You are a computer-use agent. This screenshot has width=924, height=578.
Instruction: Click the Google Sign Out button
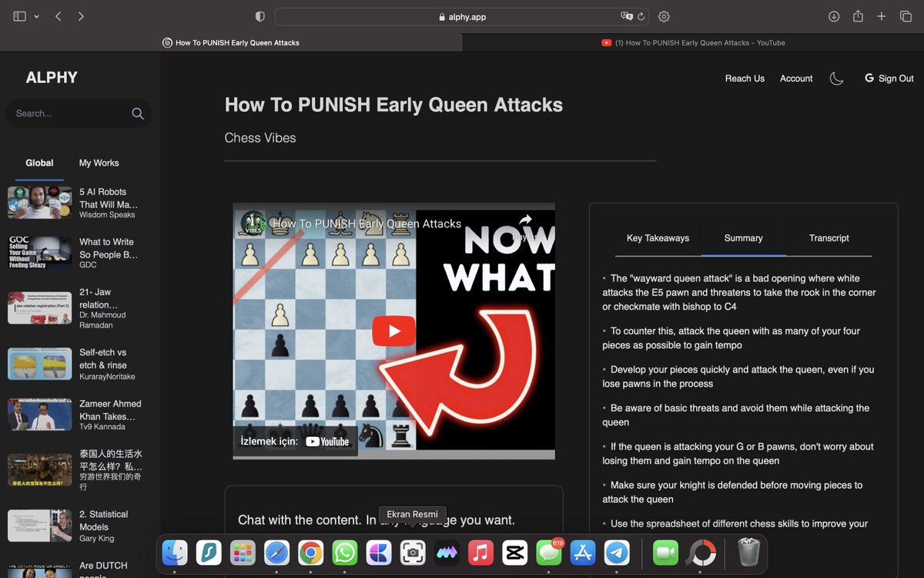[889, 78]
